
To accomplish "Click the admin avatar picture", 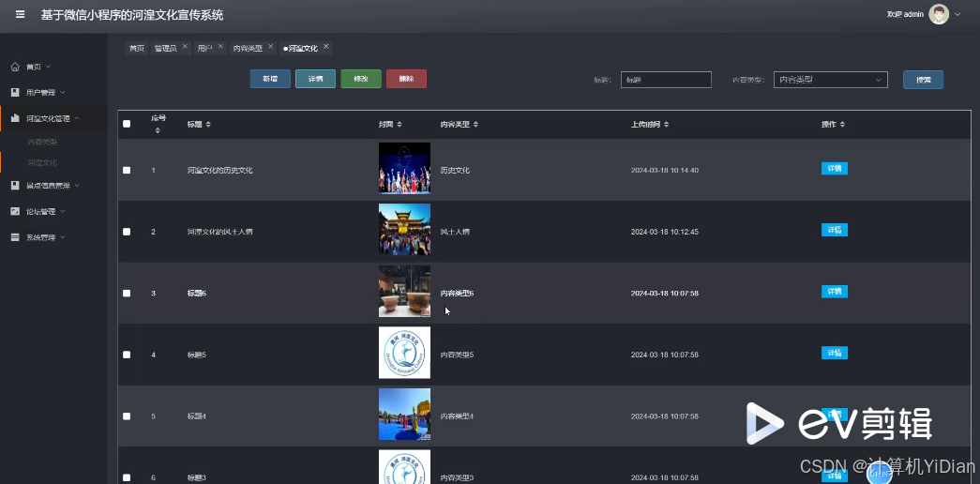I will point(939,14).
